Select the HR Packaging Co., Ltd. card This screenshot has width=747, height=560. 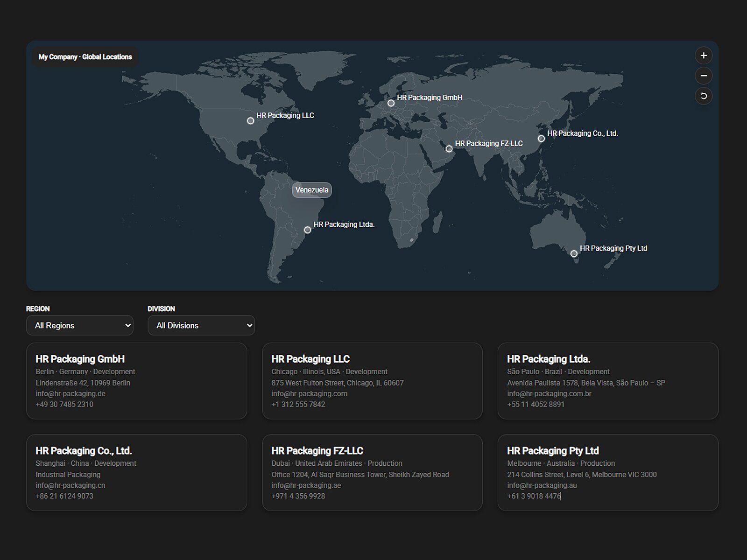click(136, 472)
